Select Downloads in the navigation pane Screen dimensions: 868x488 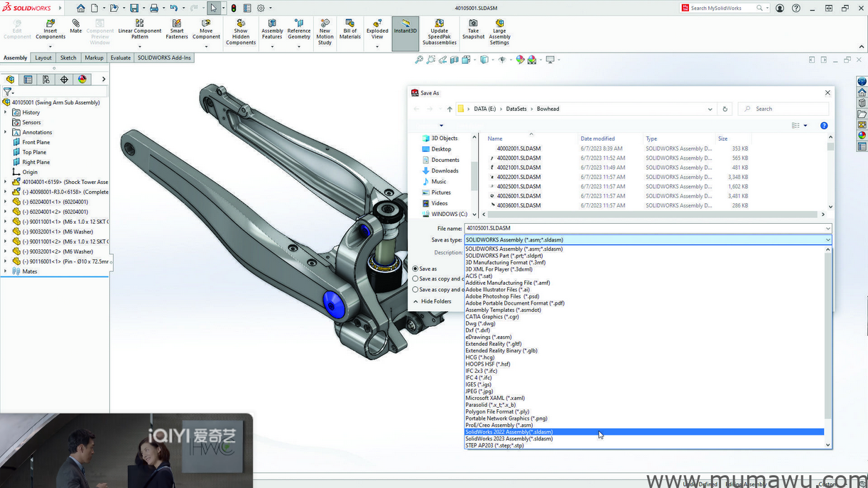(x=445, y=170)
